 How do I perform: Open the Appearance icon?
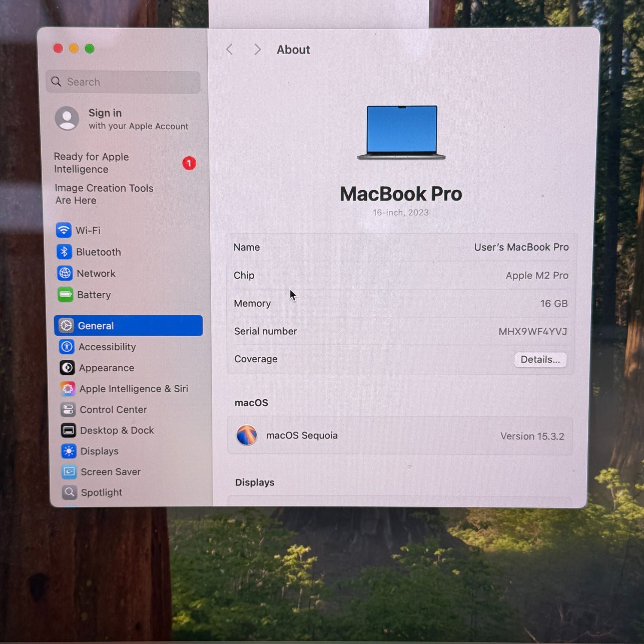click(67, 368)
